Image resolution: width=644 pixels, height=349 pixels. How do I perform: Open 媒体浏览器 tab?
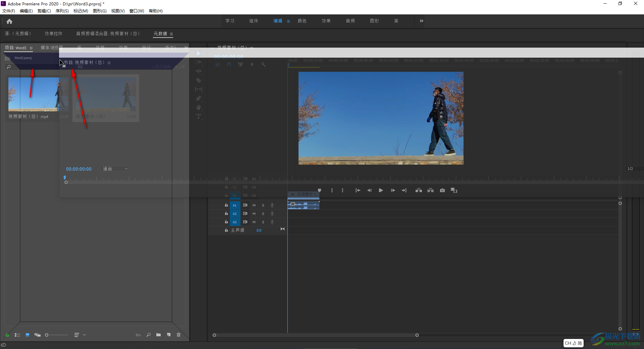(x=52, y=48)
